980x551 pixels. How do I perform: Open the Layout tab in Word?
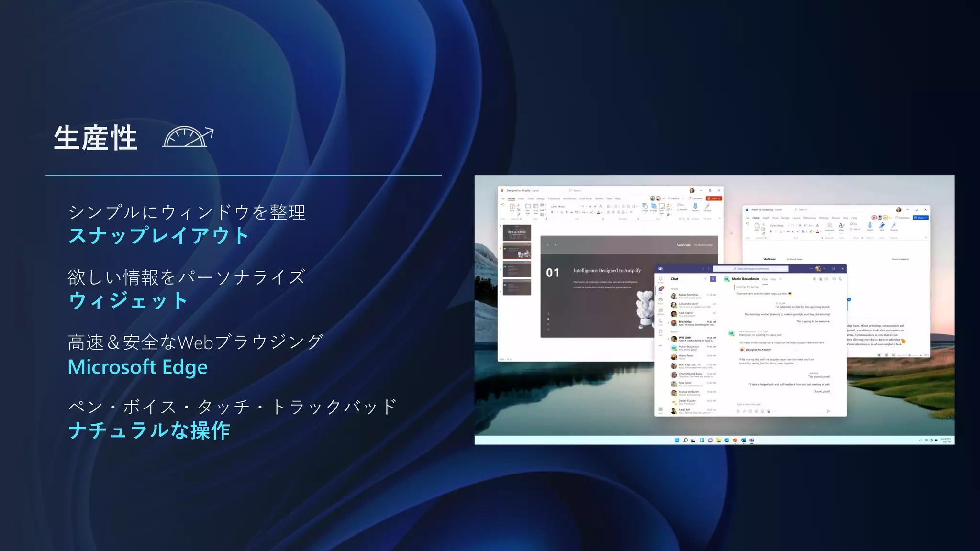coord(796,218)
